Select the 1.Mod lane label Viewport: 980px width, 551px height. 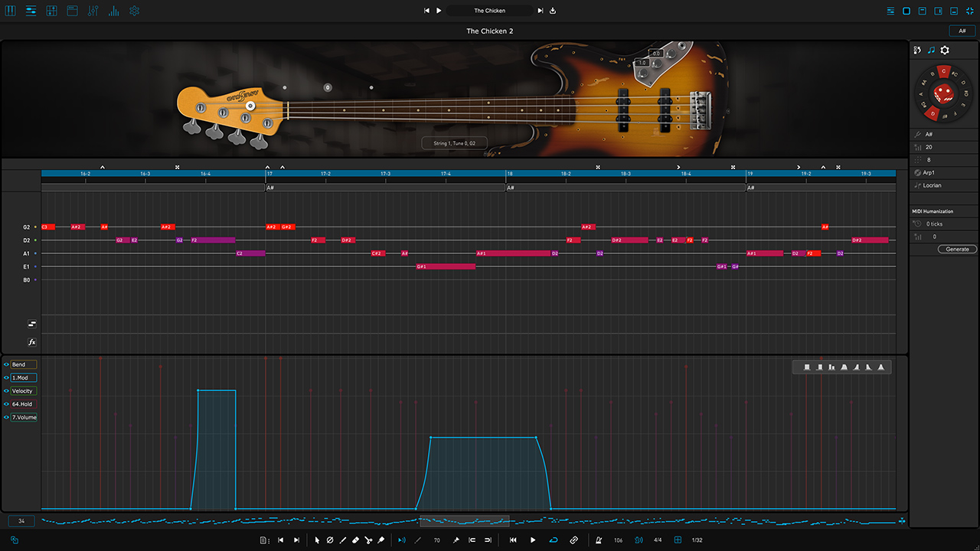23,378
